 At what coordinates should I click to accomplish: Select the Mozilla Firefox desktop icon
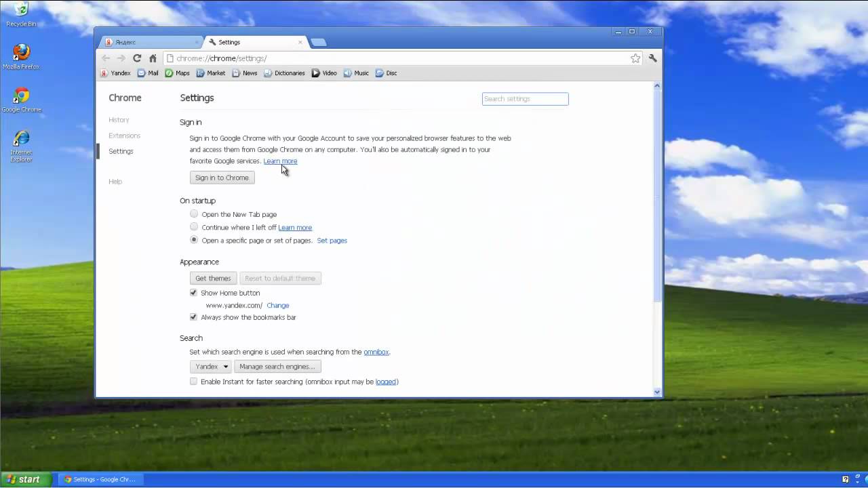pos(21,57)
